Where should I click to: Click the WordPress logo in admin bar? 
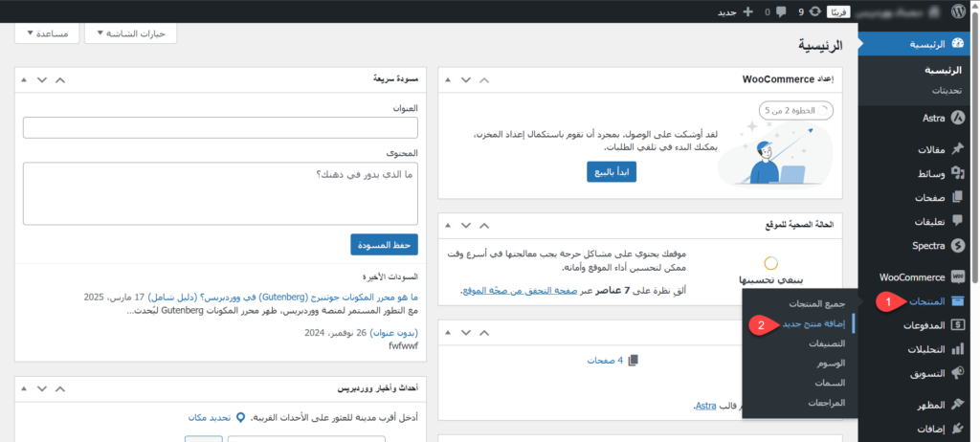coord(957,11)
